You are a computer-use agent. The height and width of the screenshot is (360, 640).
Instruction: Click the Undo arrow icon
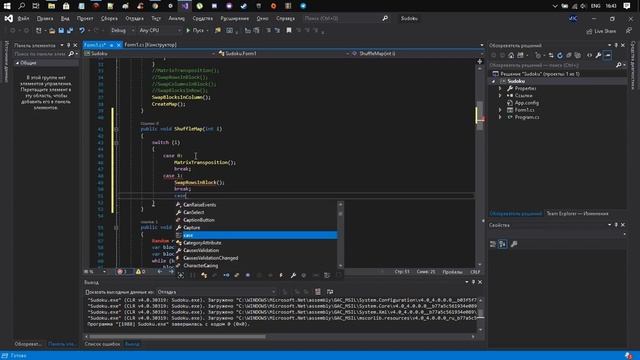(x=82, y=31)
